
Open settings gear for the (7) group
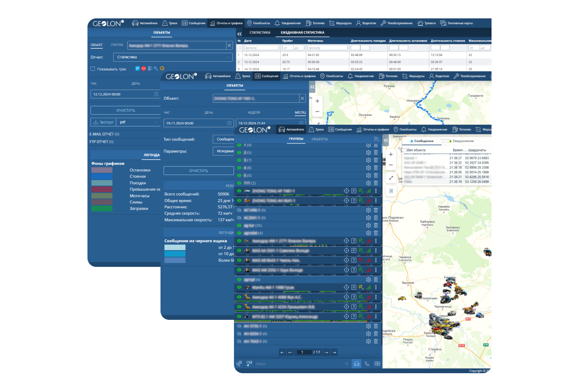tap(368, 160)
